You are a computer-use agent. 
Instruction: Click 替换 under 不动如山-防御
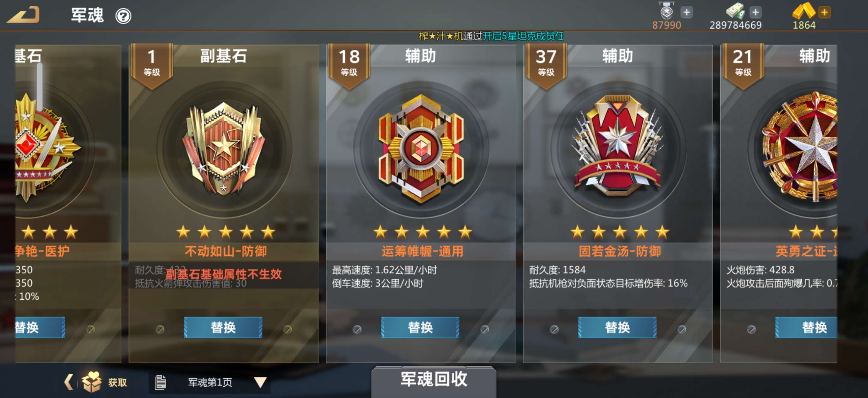pyautogui.click(x=223, y=327)
